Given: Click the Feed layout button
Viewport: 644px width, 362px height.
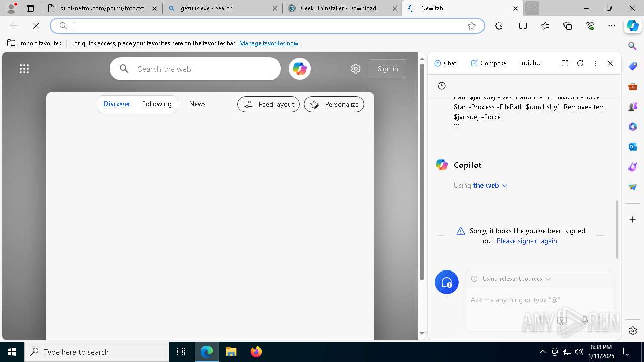Looking at the screenshot, I should coord(269,104).
